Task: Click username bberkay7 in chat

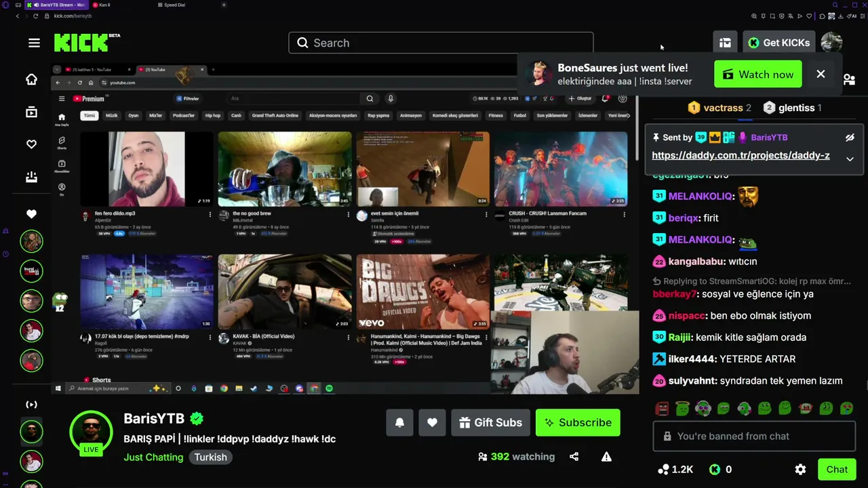Action: 674,294
